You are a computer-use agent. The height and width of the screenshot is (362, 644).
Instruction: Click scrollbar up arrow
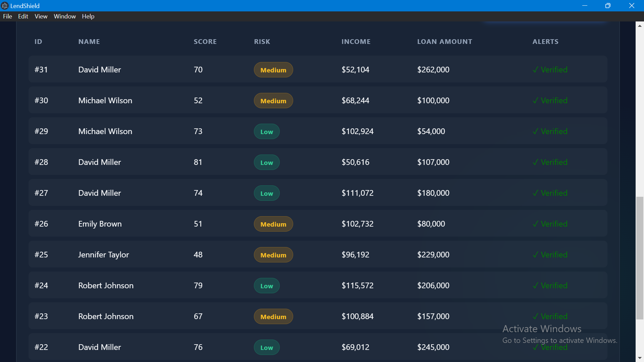click(640, 26)
